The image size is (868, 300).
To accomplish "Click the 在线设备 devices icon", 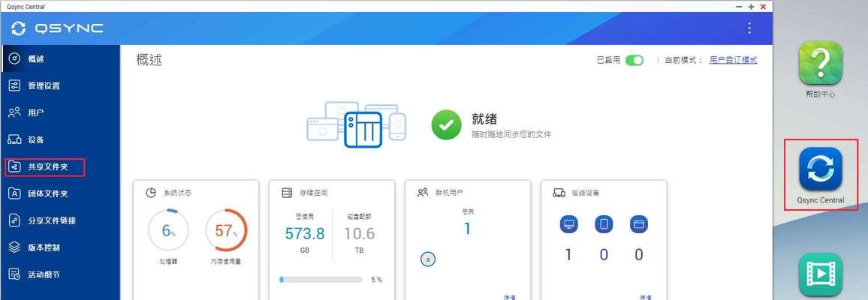I will point(559,193).
